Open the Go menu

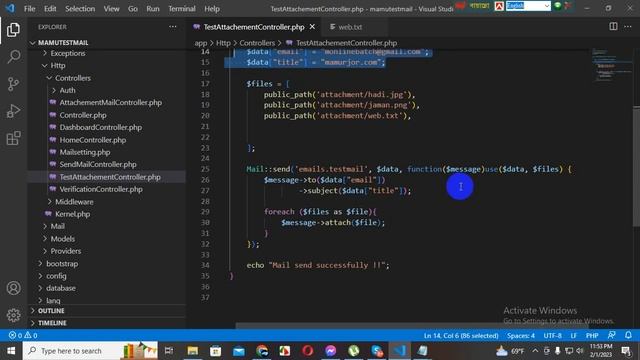(x=133, y=9)
